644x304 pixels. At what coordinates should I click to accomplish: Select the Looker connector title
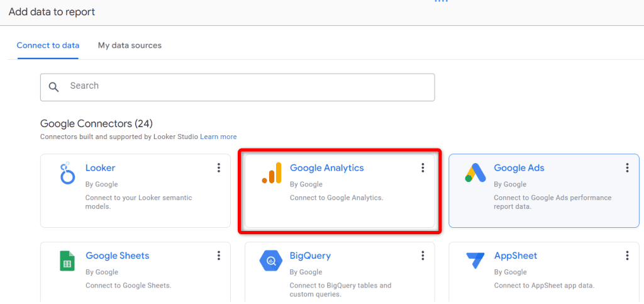point(100,167)
